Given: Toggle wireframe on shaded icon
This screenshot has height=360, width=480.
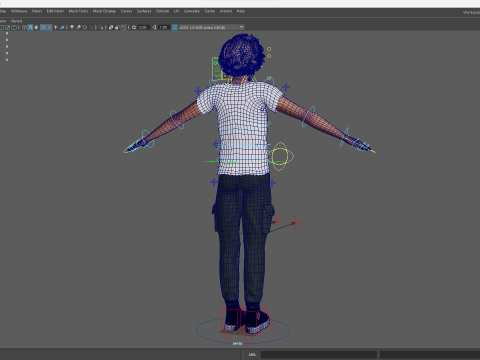Looking at the screenshot, I should pos(43,27).
